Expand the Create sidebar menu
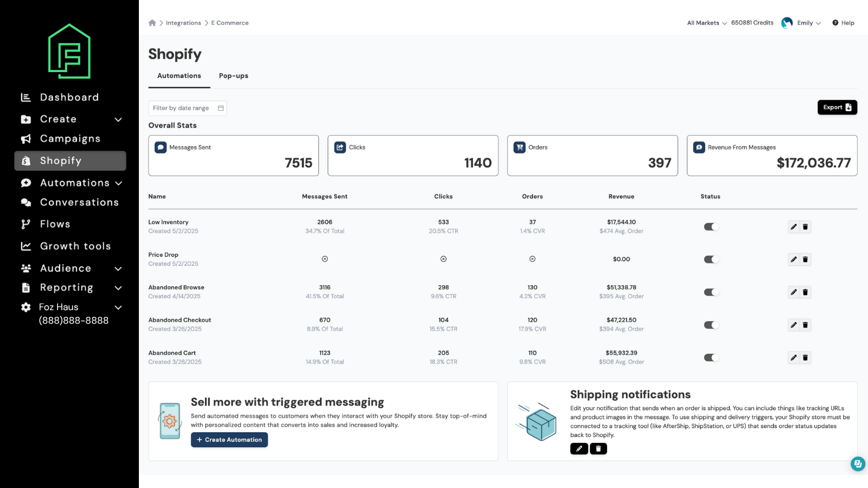The width and height of the screenshot is (868, 488). (x=118, y=120)
